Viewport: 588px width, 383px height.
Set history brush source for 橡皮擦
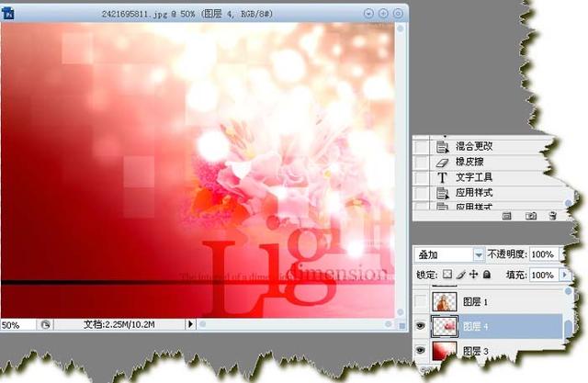pos(421,162)
